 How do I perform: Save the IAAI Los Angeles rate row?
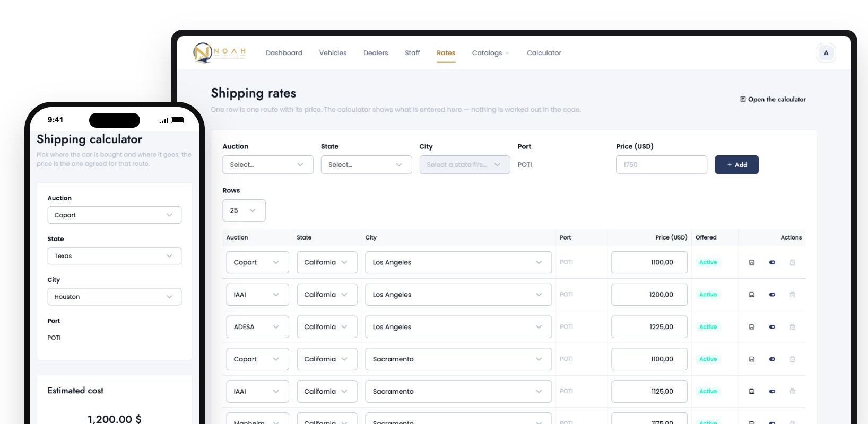point(752,295)
